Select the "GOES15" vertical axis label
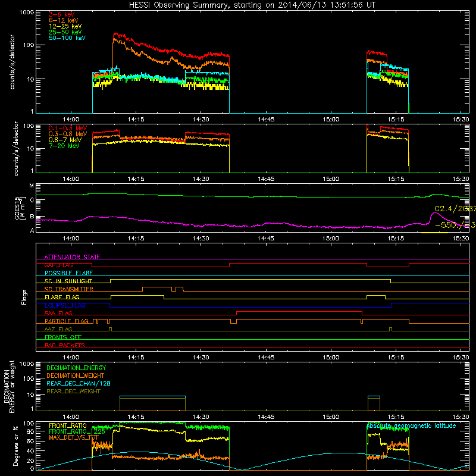Viewport: 476px width, 476px height. pyautogui.click(x=17, y=208)
